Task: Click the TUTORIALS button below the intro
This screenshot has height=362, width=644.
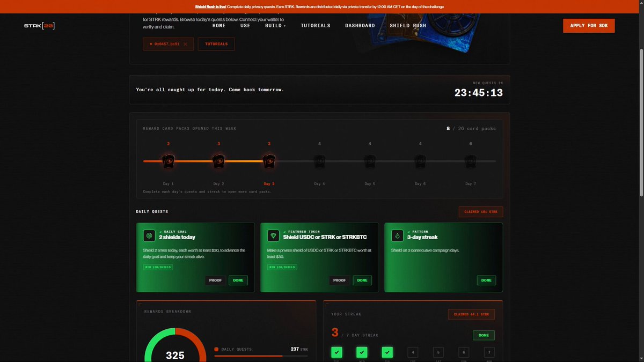Action: 216,44
